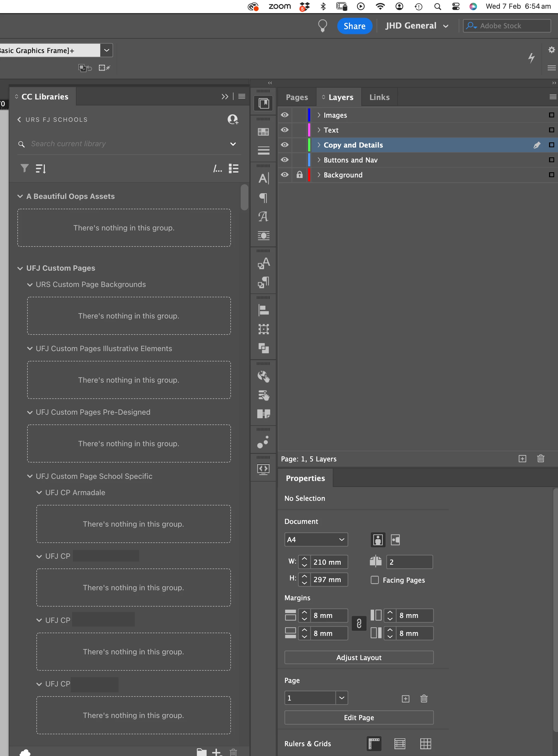
Task: Open the CC Libraries panel dock icon
Action: 264,103
